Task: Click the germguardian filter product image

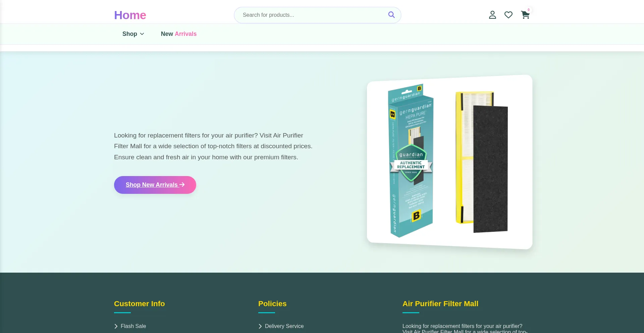Action: (x=449, y=162)
